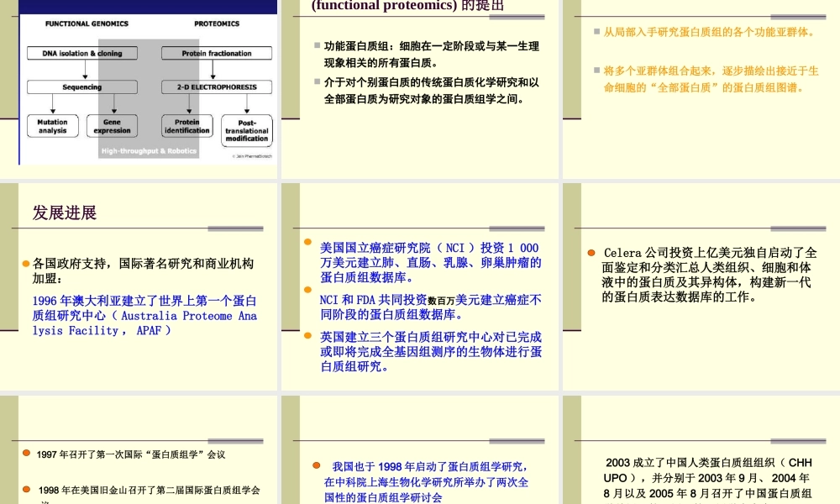This screenshot has width=840, height=504.
Task: Click the "2-D ELECTROPHORESIS" flowchart box
Action: tap(217, 87)
